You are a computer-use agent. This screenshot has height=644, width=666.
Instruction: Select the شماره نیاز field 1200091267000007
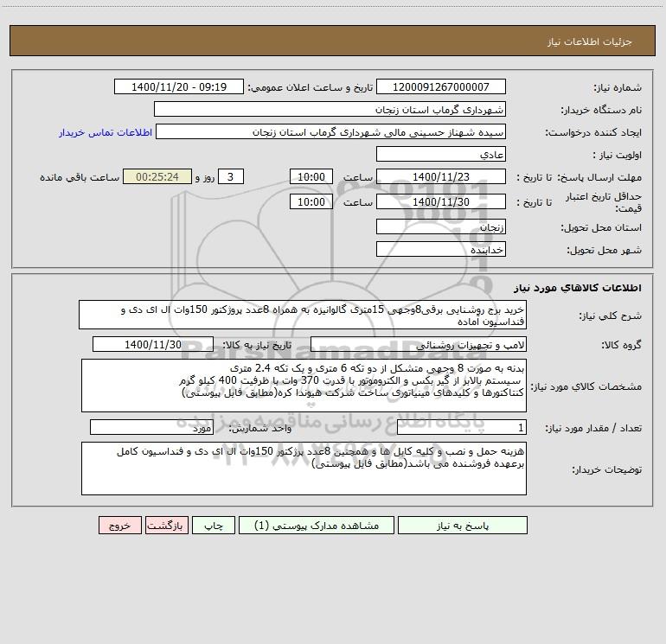click(x=441, y=86)
